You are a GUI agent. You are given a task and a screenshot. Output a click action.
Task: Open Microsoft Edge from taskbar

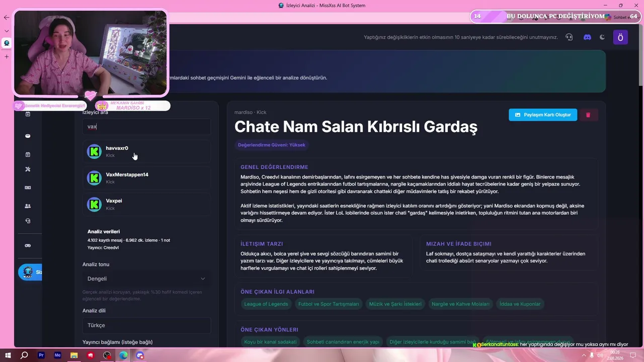123,355
